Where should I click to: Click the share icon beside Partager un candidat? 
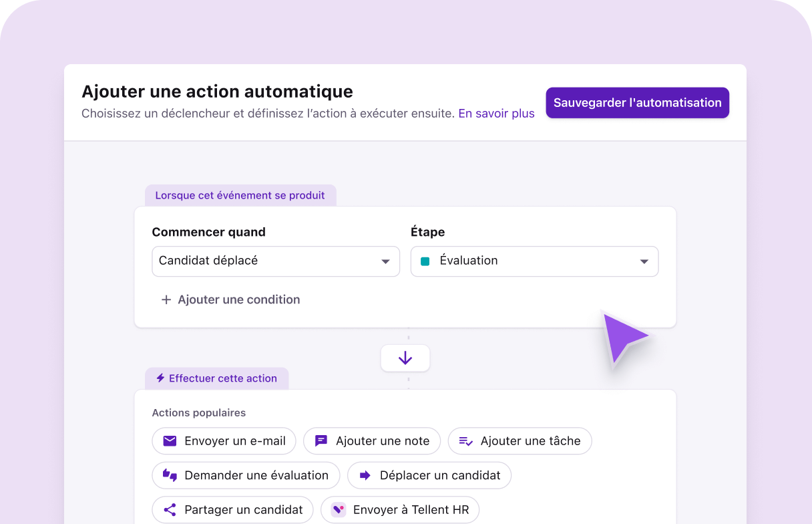coord(169,509)
